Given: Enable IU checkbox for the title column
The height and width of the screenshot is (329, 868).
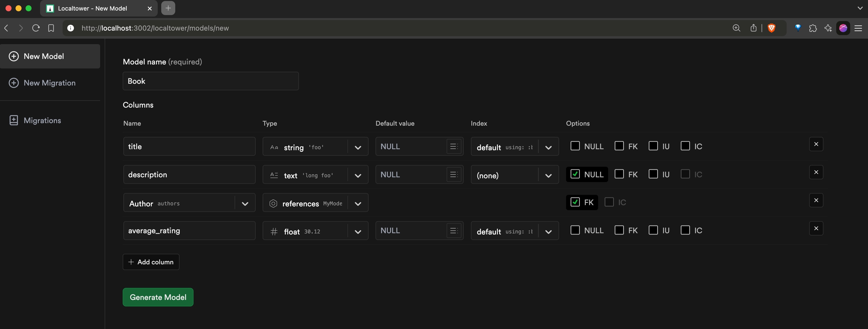Looking at the screenshot, I should [x=653, y=146].
